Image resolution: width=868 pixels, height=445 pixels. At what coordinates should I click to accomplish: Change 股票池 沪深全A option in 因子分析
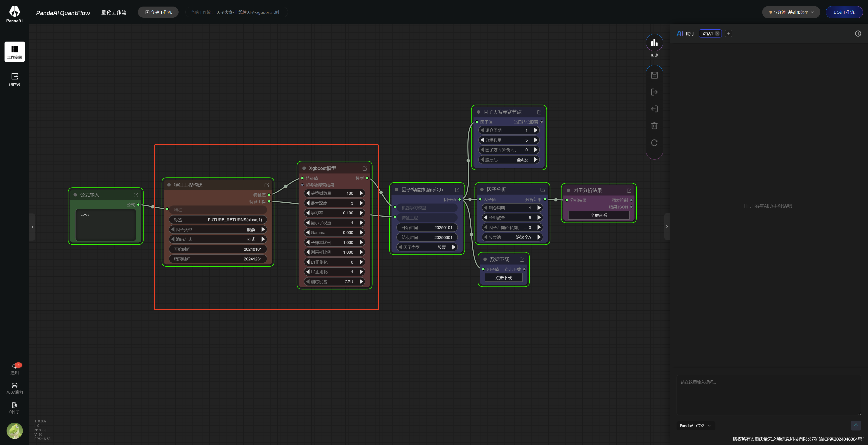[x=512, y=237]
